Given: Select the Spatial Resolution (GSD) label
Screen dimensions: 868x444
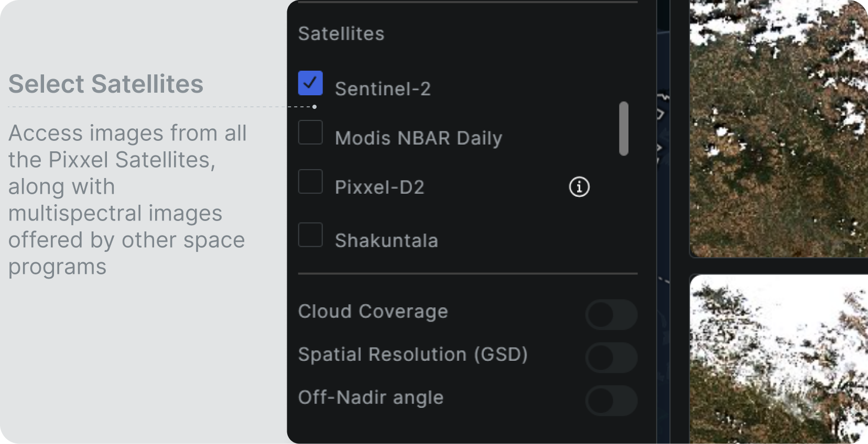Looking at the screenshot, I should 413,354.
